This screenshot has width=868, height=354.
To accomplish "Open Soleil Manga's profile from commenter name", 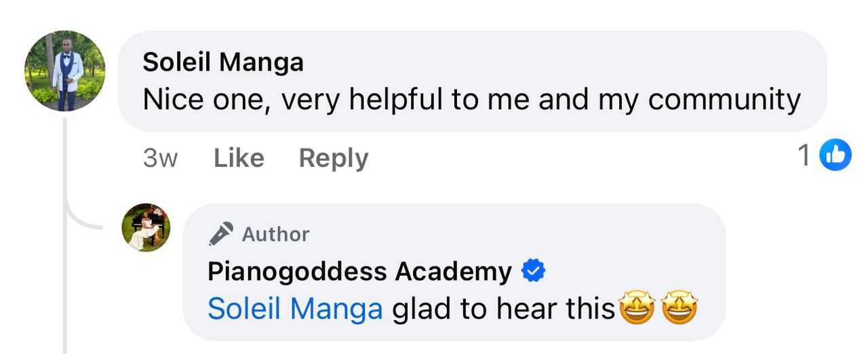I will click(x=223, y=62).
